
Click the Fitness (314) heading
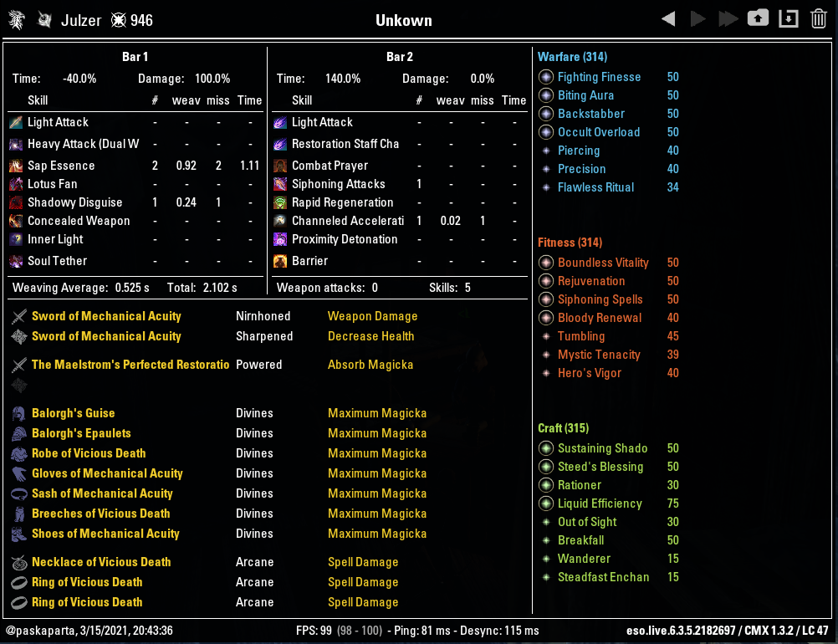pyautogui.click(x=570, y=242)
